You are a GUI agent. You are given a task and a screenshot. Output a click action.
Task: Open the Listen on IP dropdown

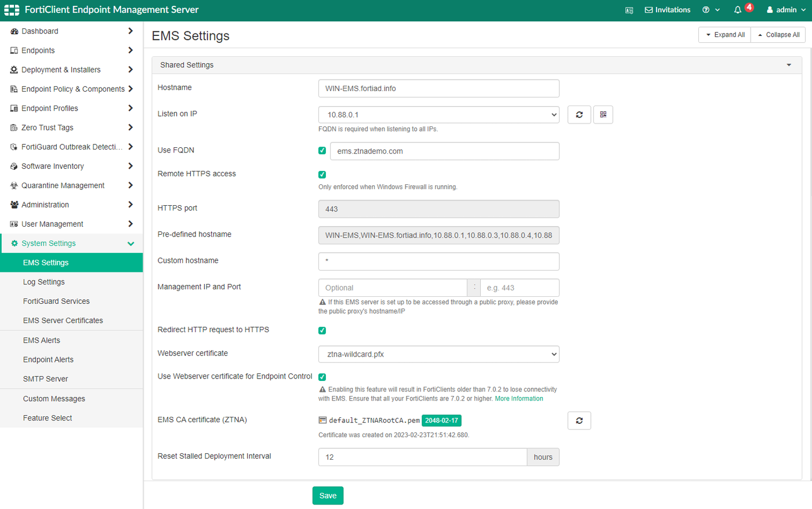point(438,114)
